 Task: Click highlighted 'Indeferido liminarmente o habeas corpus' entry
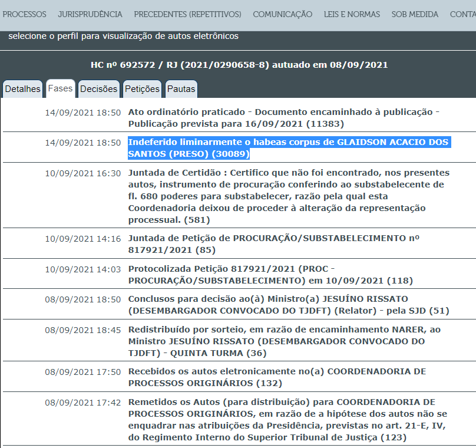click(288, 148)
